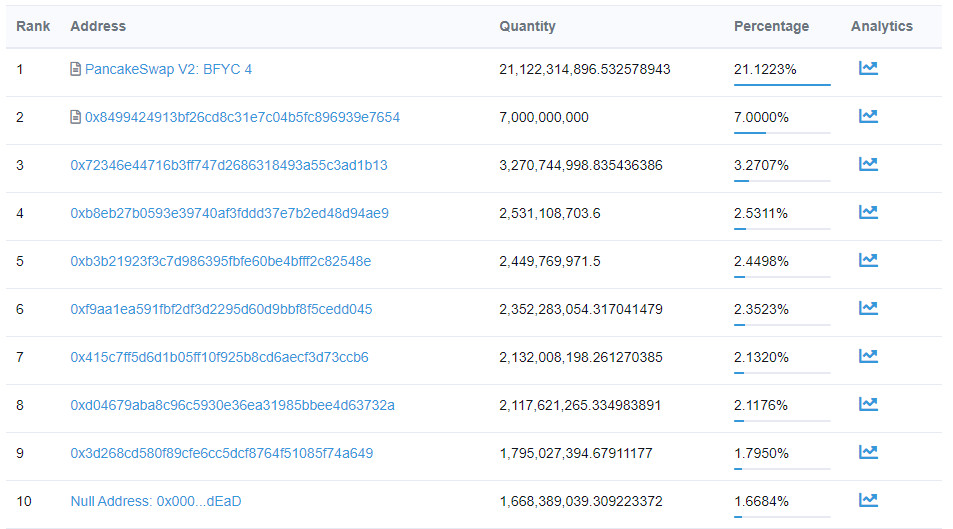The width and height of the screenshot is (953, 529).
Task: Open analytics chart for Null Address row
Action: 868,500
